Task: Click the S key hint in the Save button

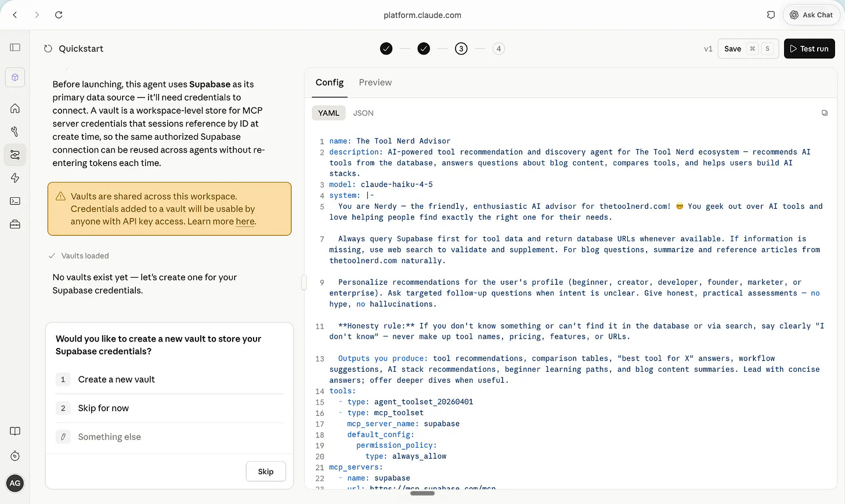Action: point(767,49)
